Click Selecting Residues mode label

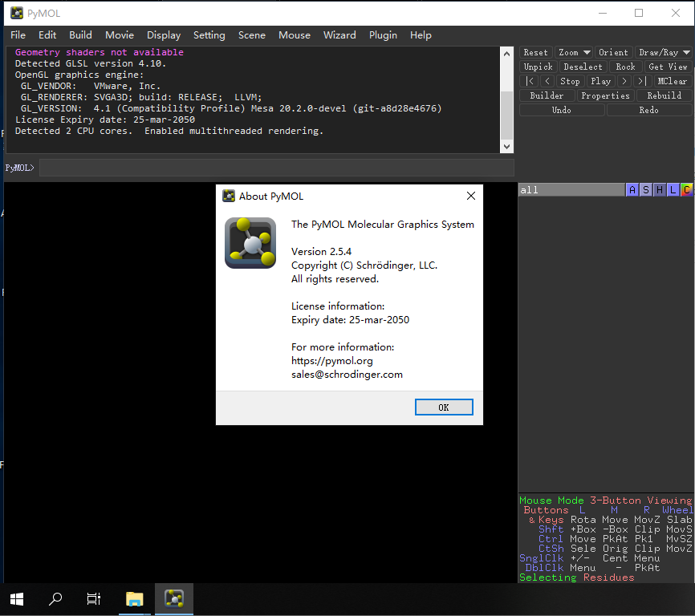pyautogui.click(x=577, y=577)
